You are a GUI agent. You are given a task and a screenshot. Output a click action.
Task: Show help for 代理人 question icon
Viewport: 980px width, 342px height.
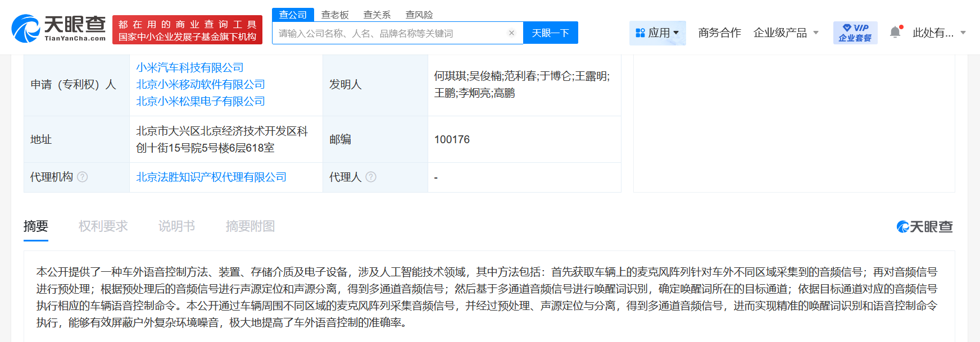coord(371,177)
